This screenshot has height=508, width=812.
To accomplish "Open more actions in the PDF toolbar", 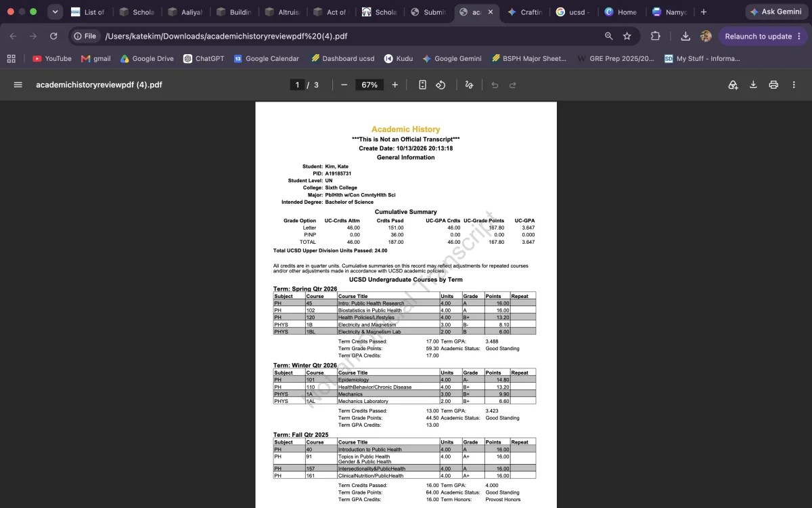I will click(794, 85).
